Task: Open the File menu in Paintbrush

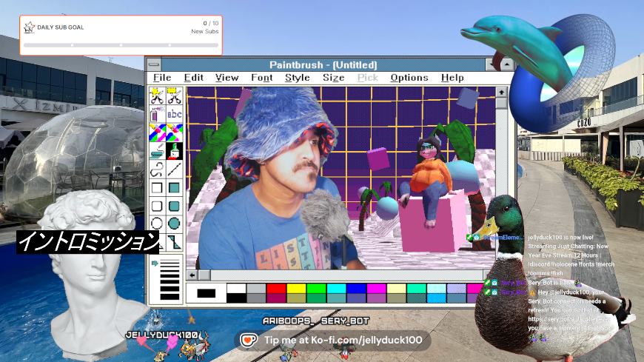Action: [162, 78]
